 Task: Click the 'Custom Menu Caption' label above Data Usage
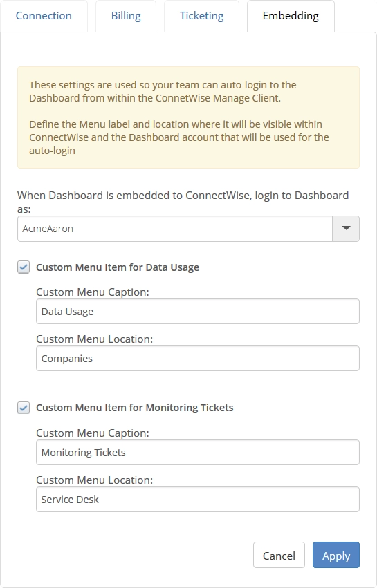coord(93,292)
